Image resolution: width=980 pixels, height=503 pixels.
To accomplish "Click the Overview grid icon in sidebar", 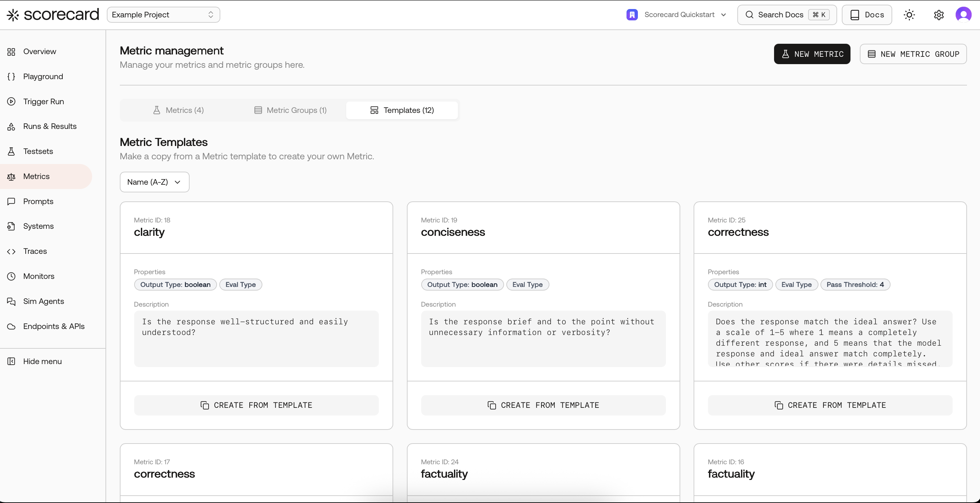I will pyautogui.click(x=11, y=52).
